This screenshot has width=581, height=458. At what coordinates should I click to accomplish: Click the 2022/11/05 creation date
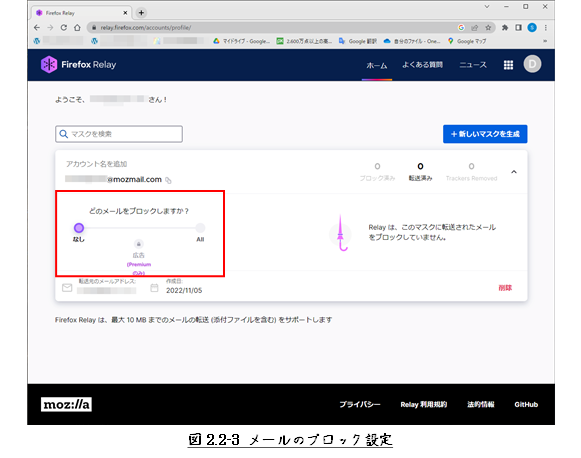(184, 291)
